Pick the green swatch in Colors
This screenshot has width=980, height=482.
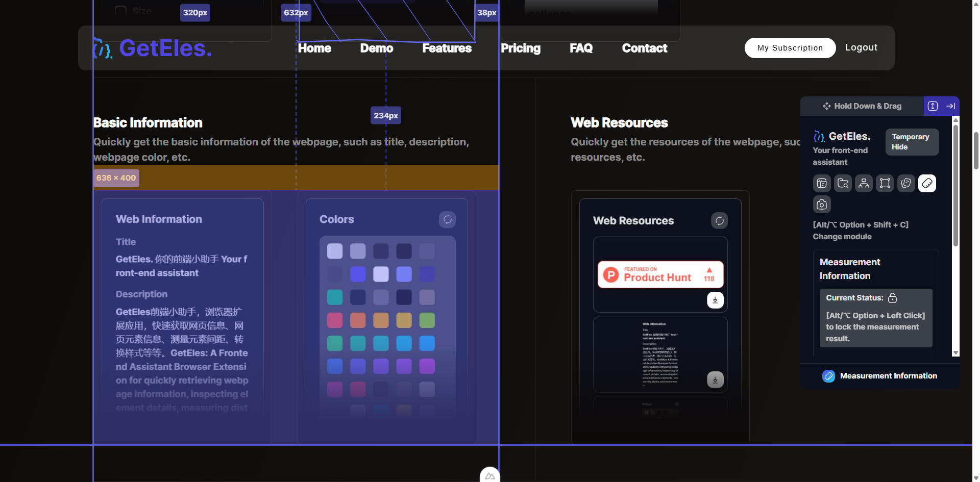(427, 320)
